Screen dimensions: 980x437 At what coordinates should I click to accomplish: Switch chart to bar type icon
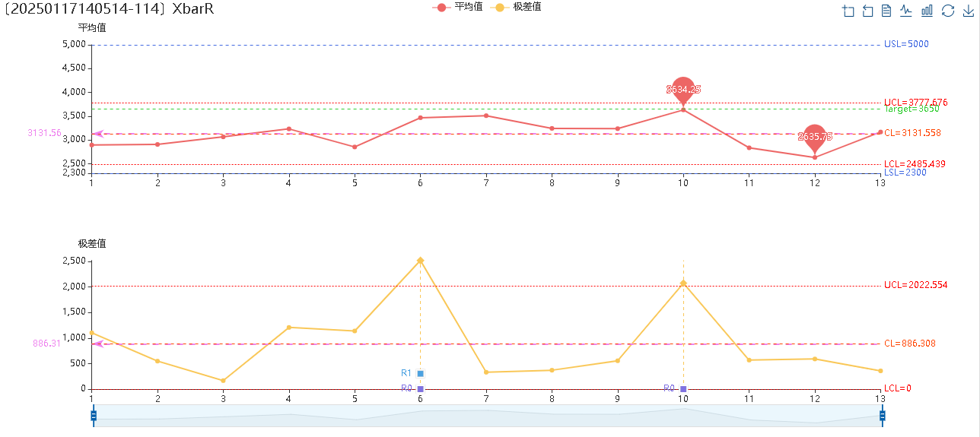pos(927,11)
